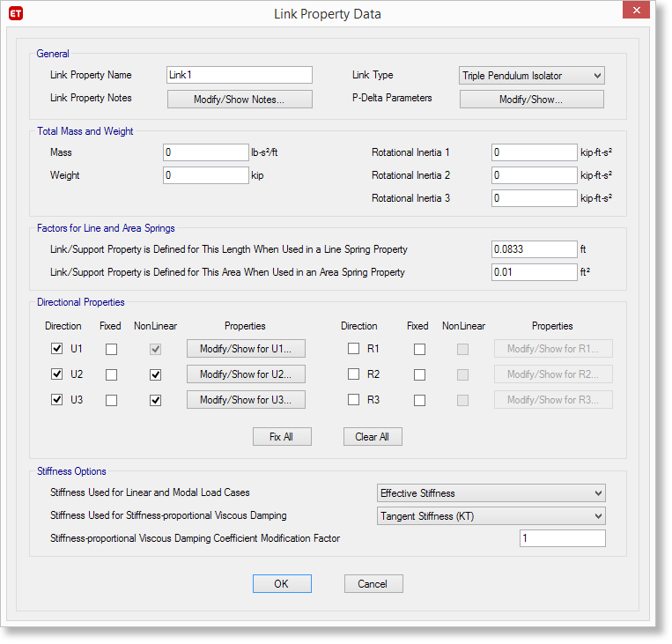The image size is (672, 644).
Task: Click the Link Property Name field
Action: click(x=240, y=75)
